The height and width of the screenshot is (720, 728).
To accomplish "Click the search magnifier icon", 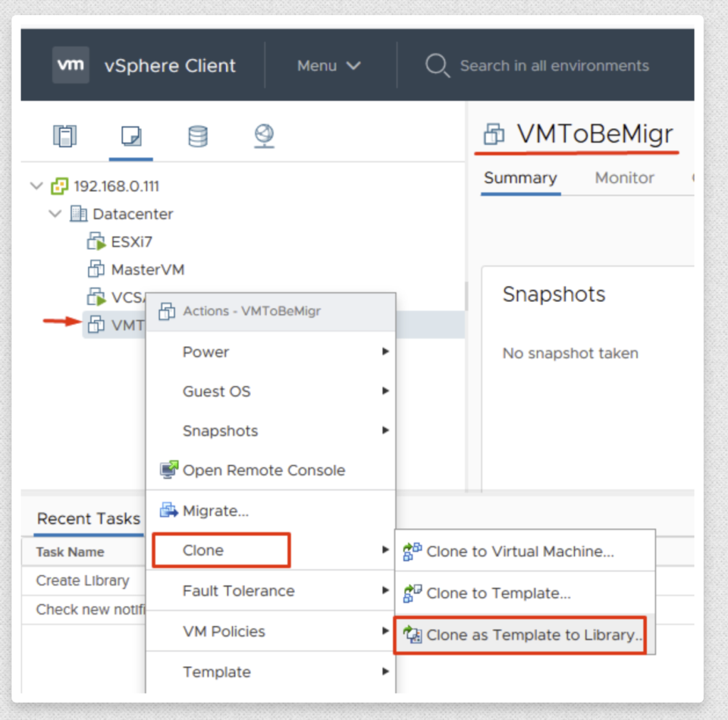I will (437, 65).
